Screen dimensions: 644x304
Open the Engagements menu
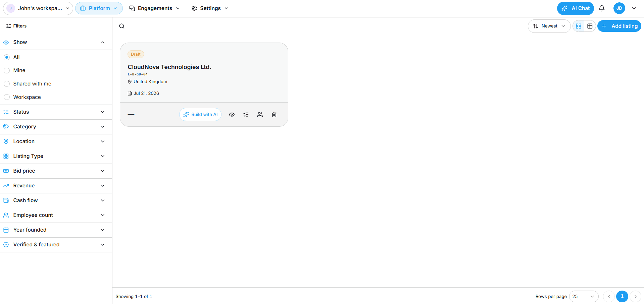coord(154,8)
